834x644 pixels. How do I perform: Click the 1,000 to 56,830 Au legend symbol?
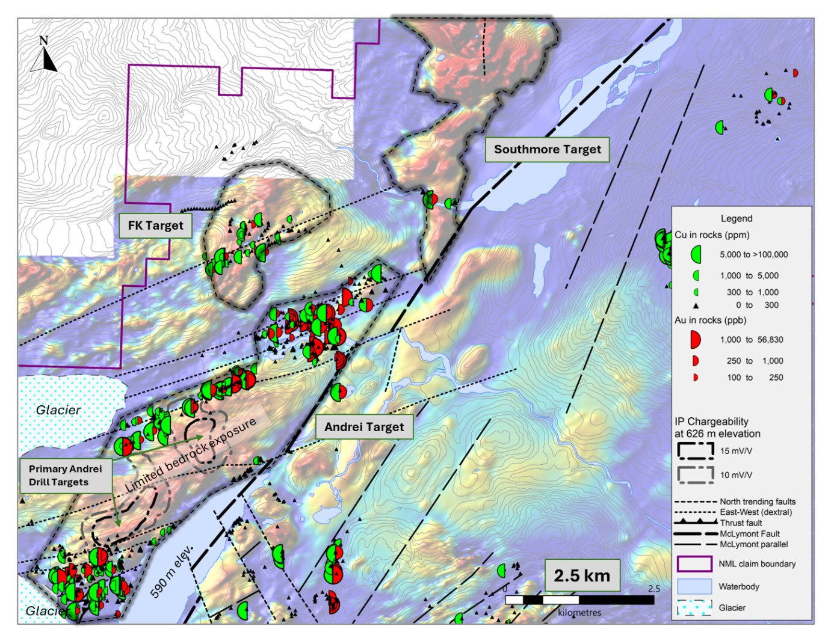coord(695,340)
